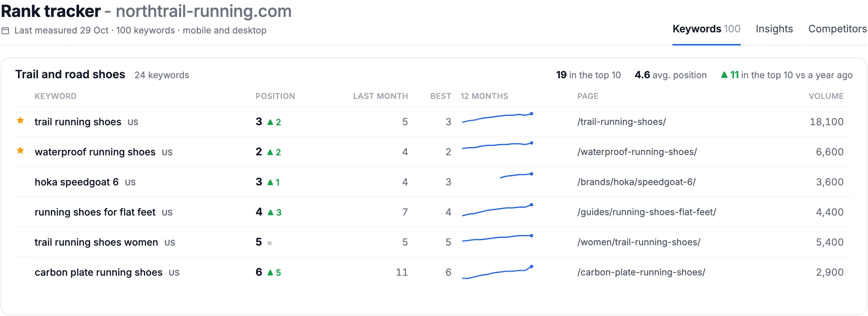
Task: View 12-month sparkline for carbon plate running shoes
Action: pyautogui.click(x=497, y=272)
